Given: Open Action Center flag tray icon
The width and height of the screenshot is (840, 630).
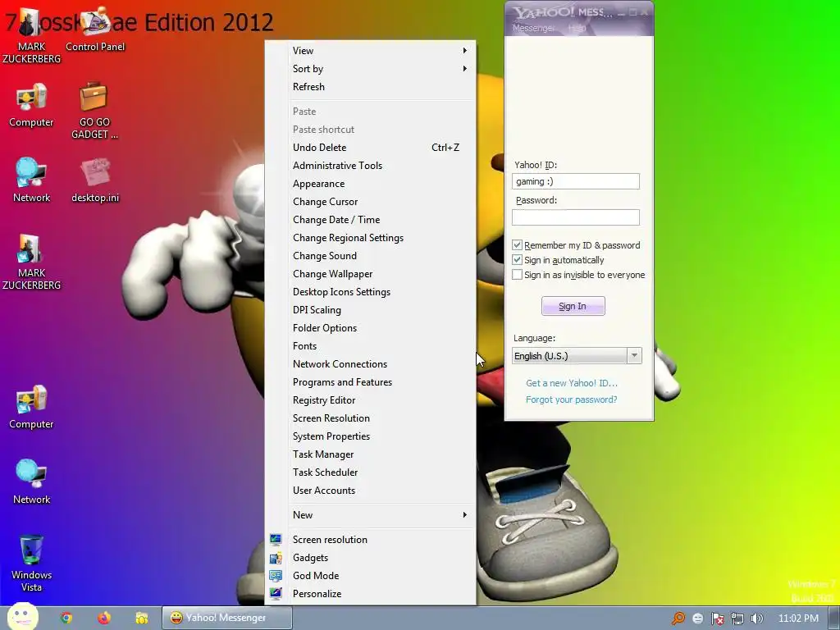Looking at the screenshot, I should (717, 619).
